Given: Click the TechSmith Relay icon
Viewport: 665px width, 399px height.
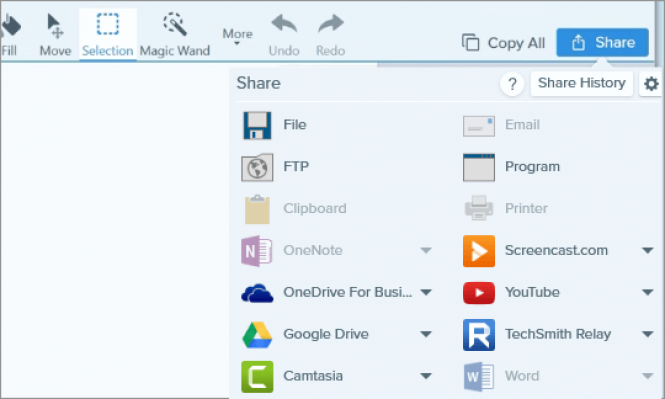Looking at the screenshot, I should (479, 335).
